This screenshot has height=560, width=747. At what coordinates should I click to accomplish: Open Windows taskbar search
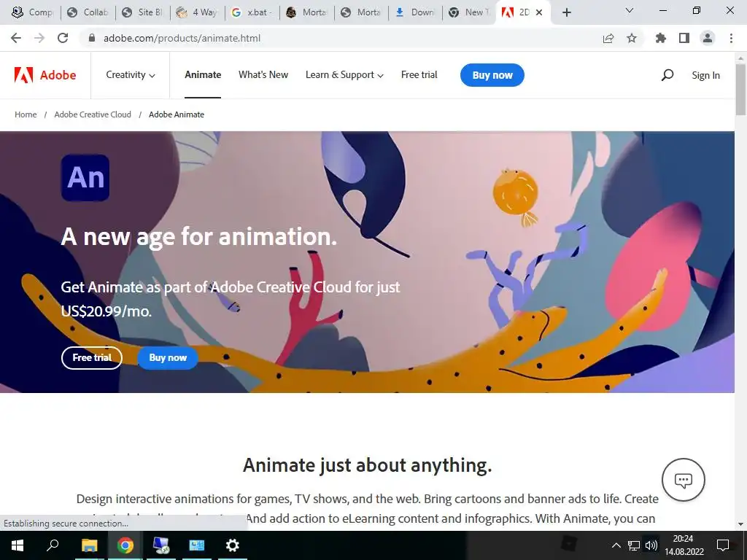[x=53, y=545]
